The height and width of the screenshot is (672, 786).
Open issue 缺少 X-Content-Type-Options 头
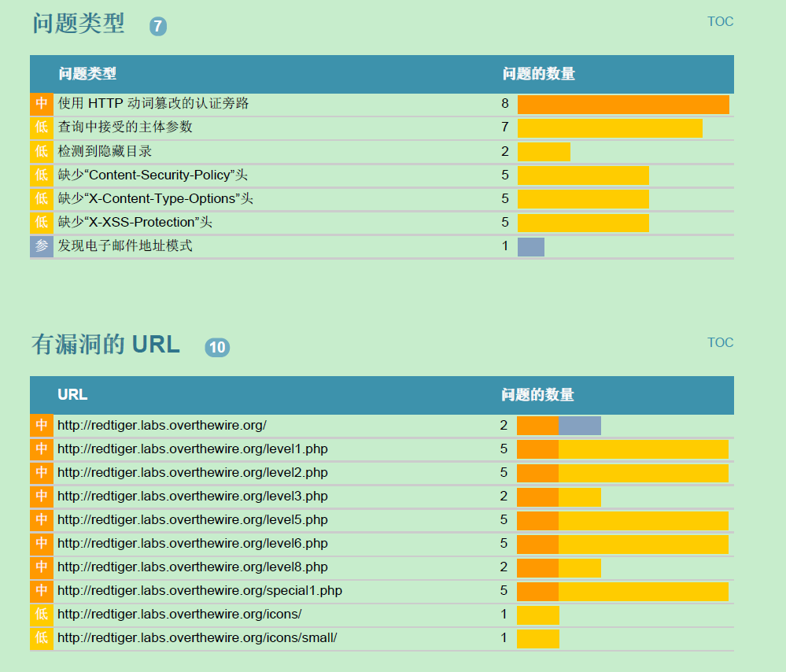[x=156, y=198]
